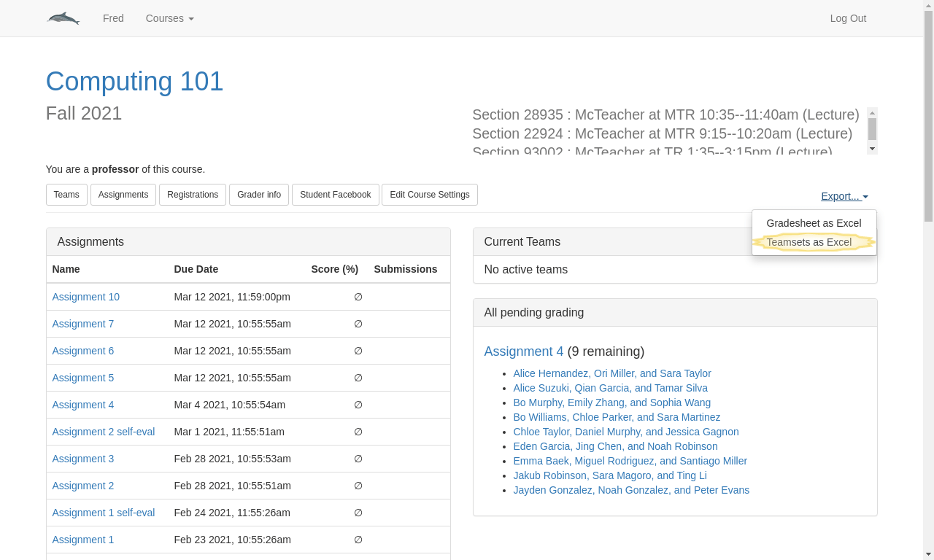Open Grader info
The width and height of the screenshot is (934, 560).
coord(259,195)
